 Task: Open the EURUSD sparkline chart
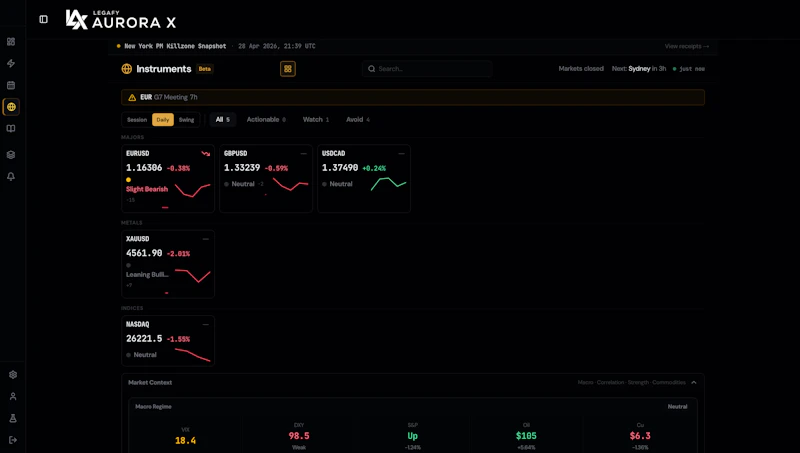pos(193,190)
